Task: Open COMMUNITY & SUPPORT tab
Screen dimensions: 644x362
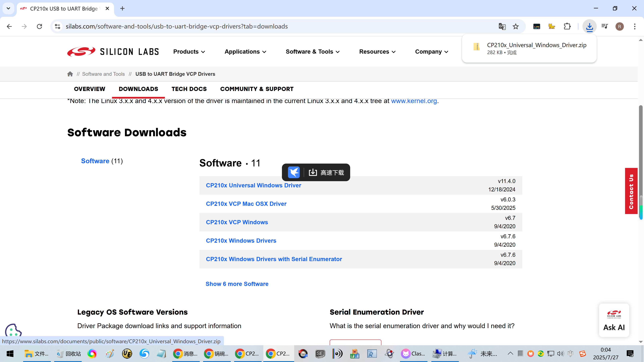Action: pos(257,89)
